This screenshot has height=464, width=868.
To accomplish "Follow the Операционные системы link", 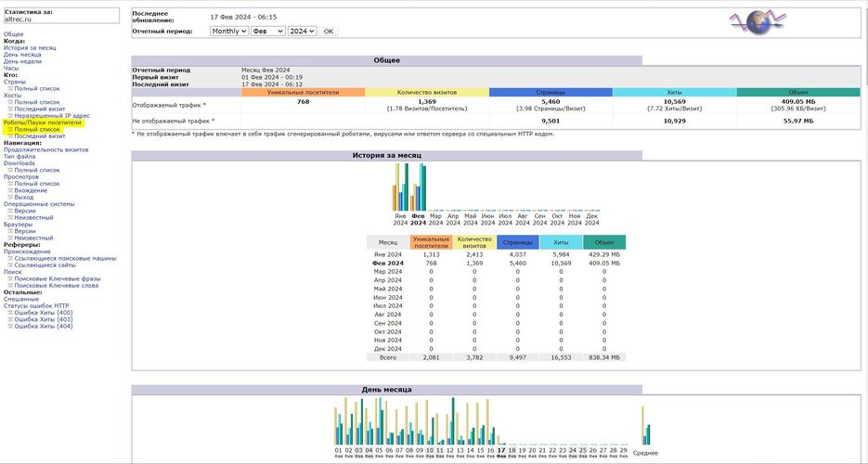I will [x=38, y=203].
